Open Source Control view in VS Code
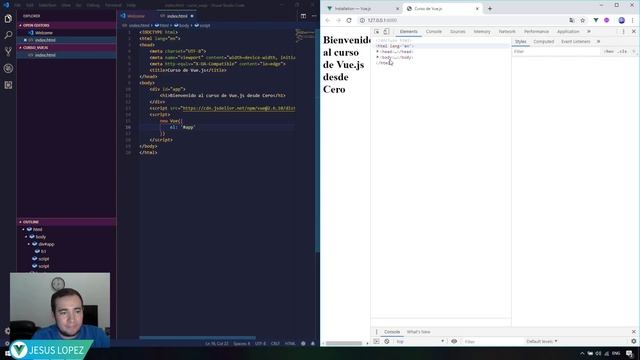 8,51
